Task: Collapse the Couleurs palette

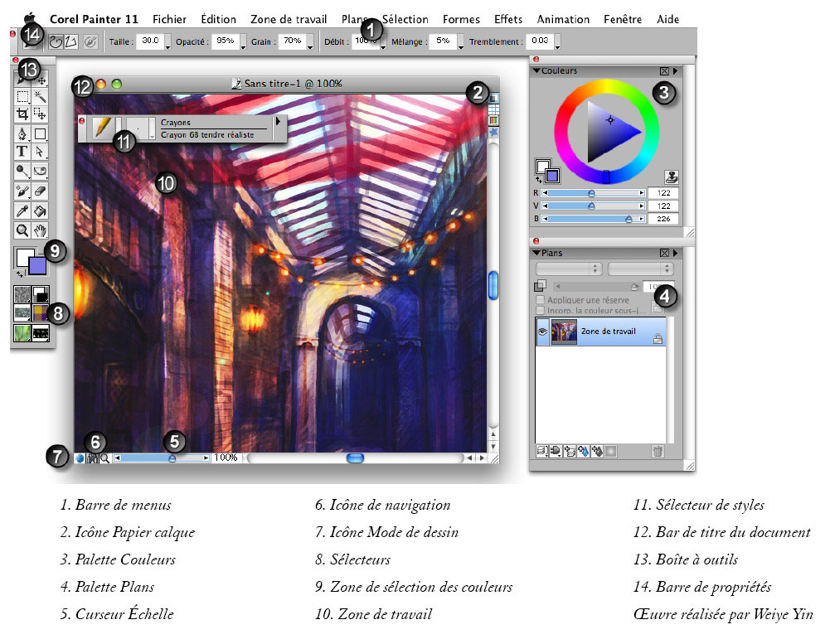Action: [536, 71]
